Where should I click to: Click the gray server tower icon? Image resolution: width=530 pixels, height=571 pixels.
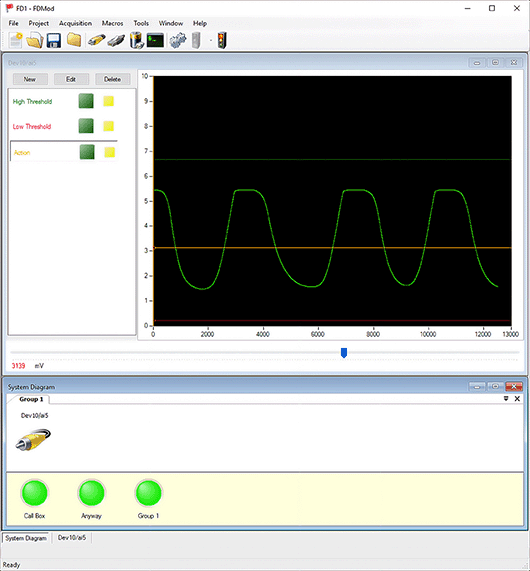click(196, 40)
